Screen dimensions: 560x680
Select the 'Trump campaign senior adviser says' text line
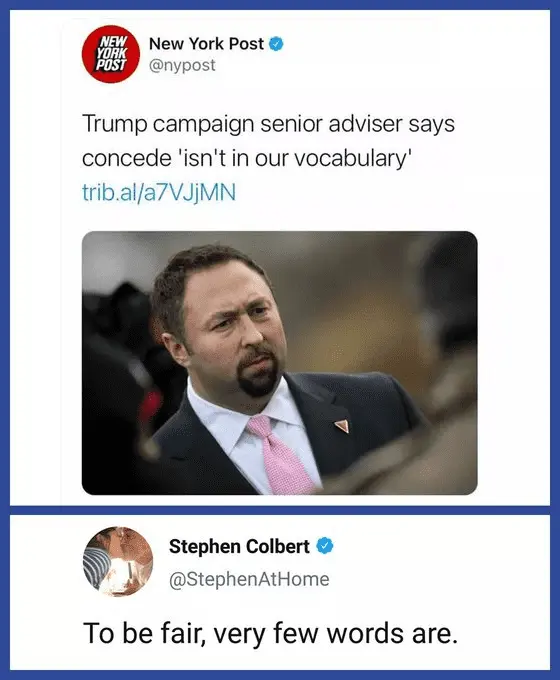(x=269, y=124)
